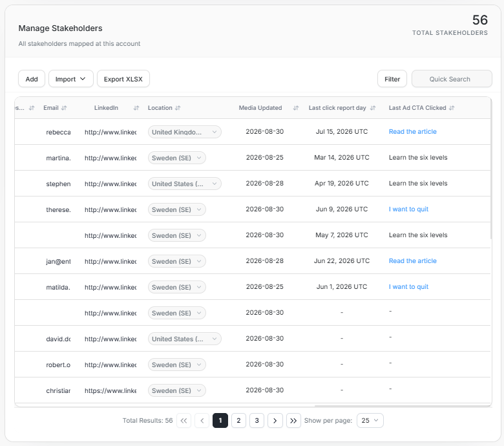This screenshot has height=446, width=504.
Task: Sort by Last click report day icon
Action: coord(373,108)
